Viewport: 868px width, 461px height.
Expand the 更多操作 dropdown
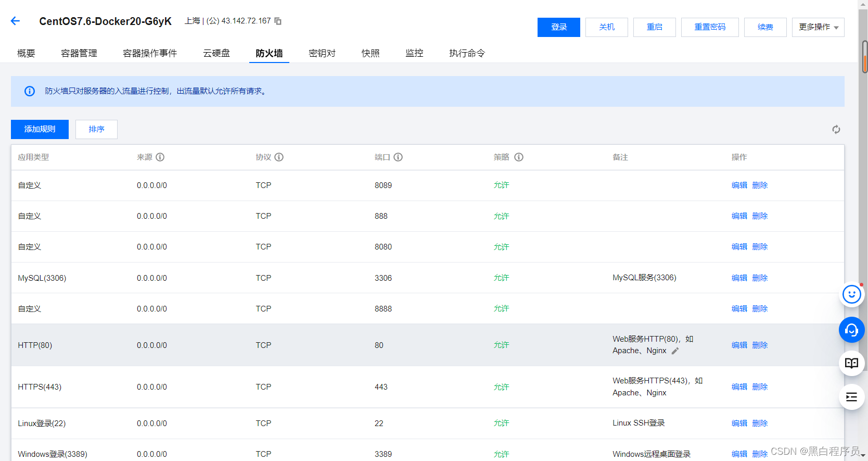(818, 27)
